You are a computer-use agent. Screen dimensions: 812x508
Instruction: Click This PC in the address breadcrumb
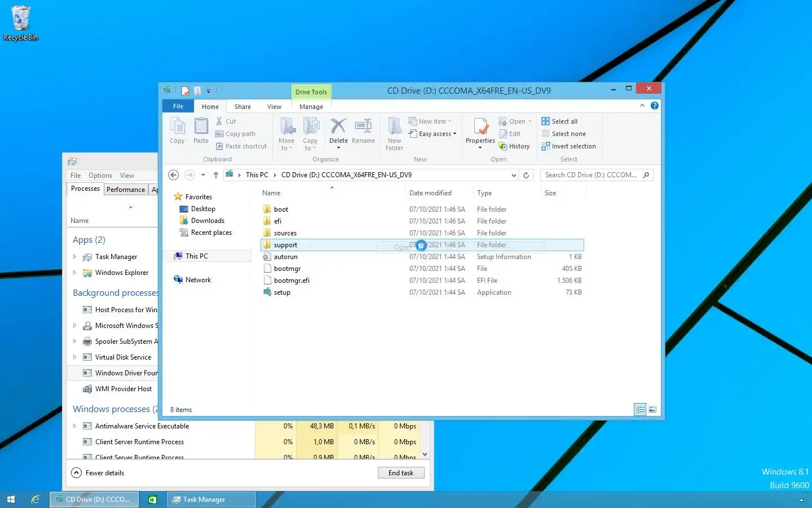pos(257,175)
